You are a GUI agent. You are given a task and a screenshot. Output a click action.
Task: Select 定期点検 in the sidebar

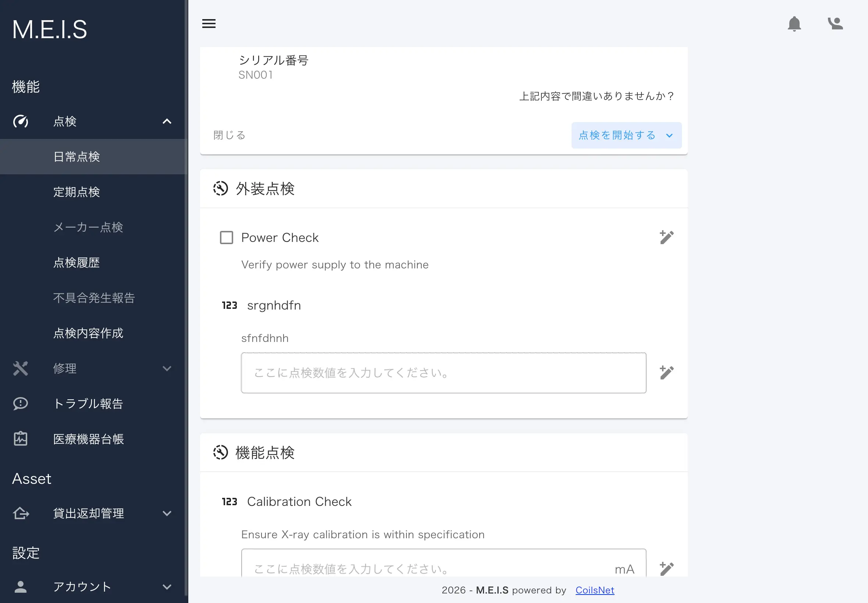coord(94,192)
